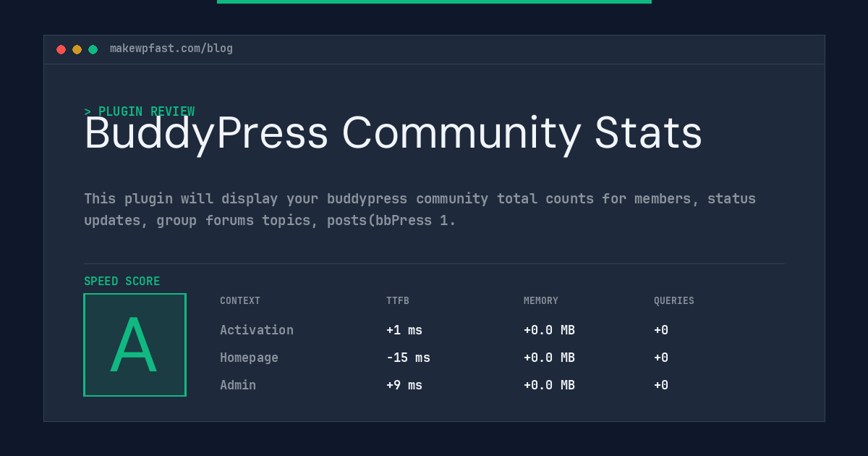Click the plugin description paragraph
The width and height of the screenshot is (868, 456).
420,209
